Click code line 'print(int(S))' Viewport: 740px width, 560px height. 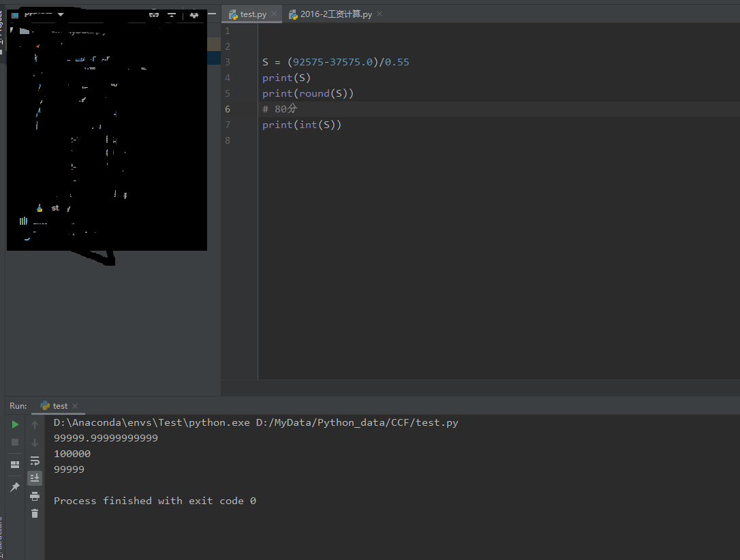302,125
